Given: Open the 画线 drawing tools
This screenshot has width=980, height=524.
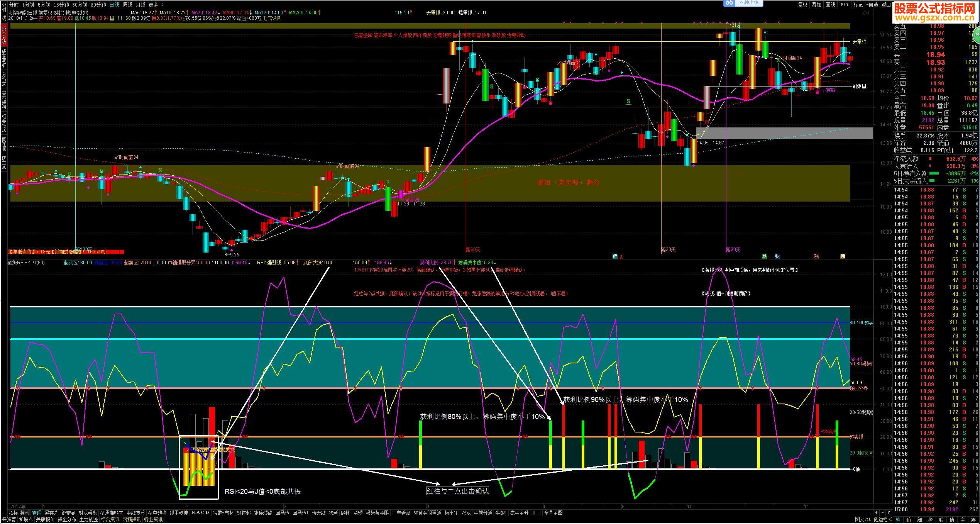Looking at the screenshot, I should click(x=830, y=5).
